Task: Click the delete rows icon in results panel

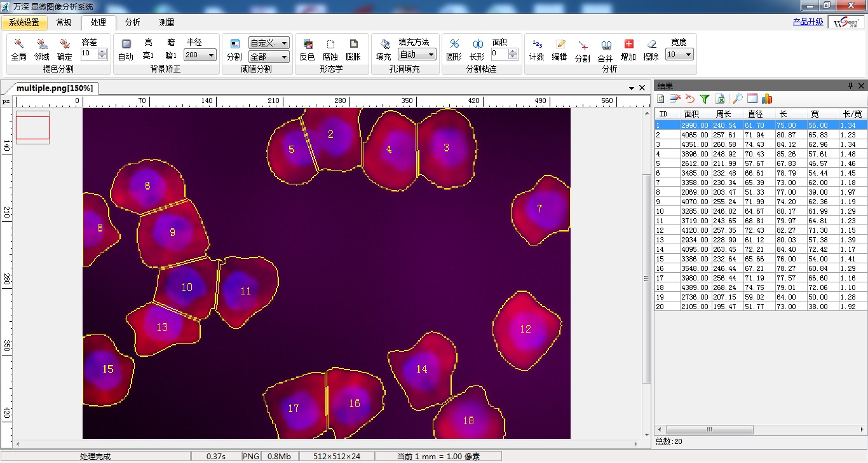Action: 675,99
